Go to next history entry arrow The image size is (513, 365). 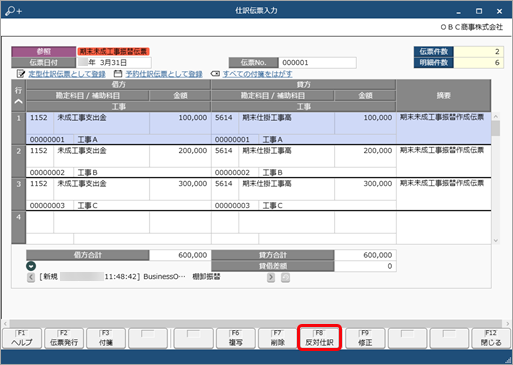point(271,277)
